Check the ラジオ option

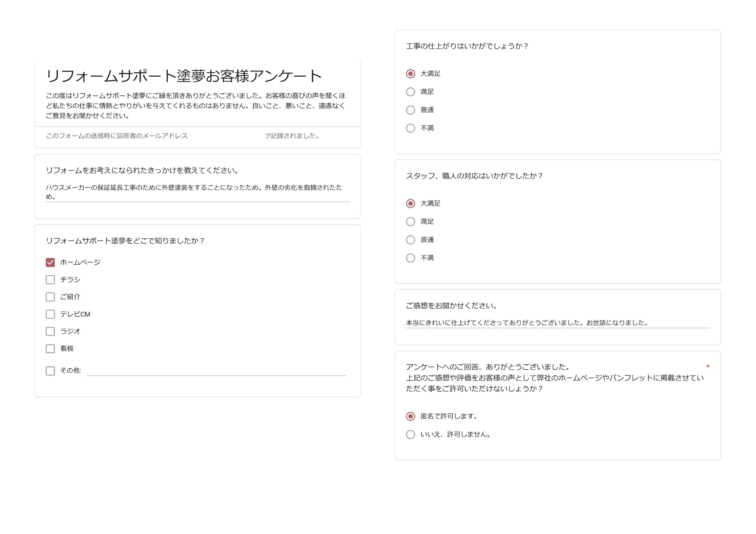tap(50, 331)
